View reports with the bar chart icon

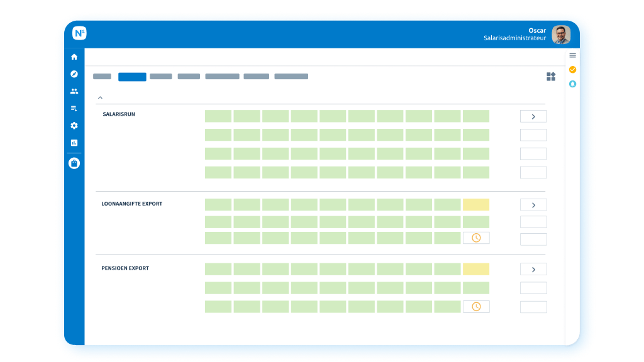click(x=74, y=143)
